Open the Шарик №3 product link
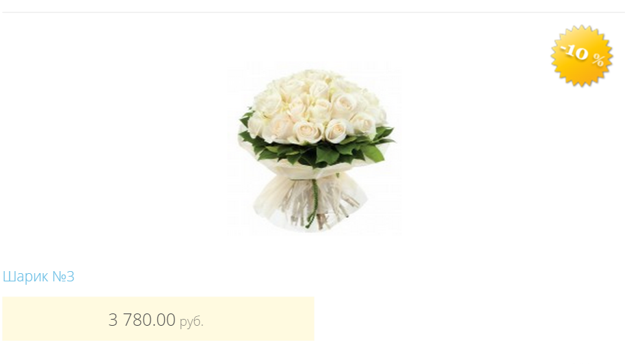The height and width of the screenshot is (364, 627). click(x=38, y=277)
